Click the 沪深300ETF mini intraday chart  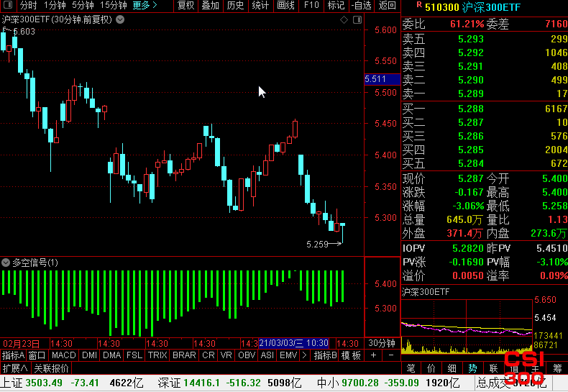click(x=467, y=326)
